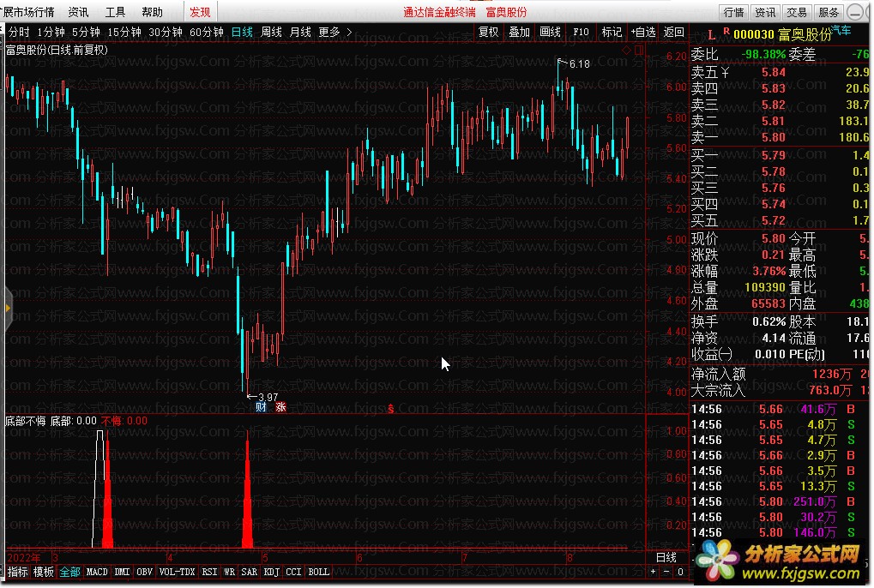Switch to the DMI indicator
Viewport: 874px width, 588px height.
[122, 572]
